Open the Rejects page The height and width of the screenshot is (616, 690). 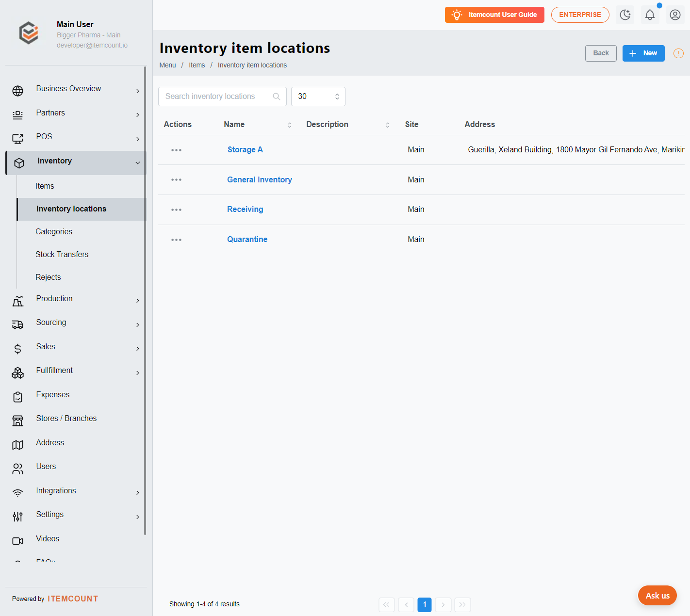point(49,277)
